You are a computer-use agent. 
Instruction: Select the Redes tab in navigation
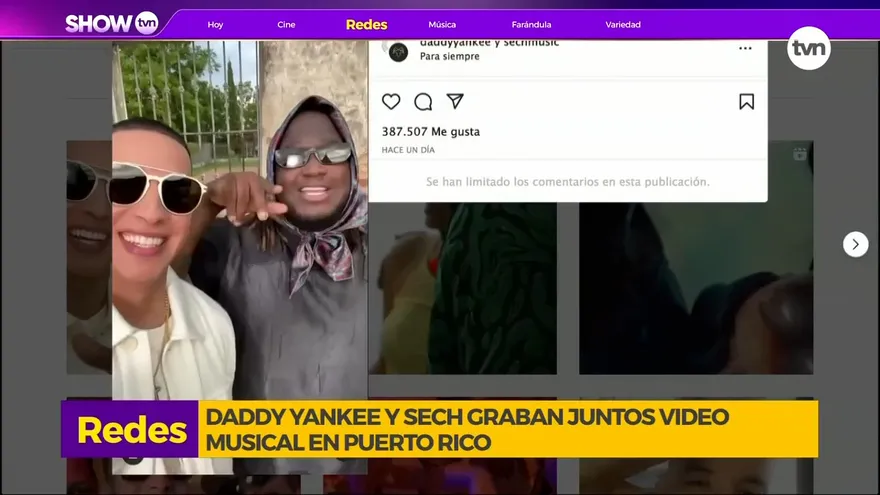366,25
